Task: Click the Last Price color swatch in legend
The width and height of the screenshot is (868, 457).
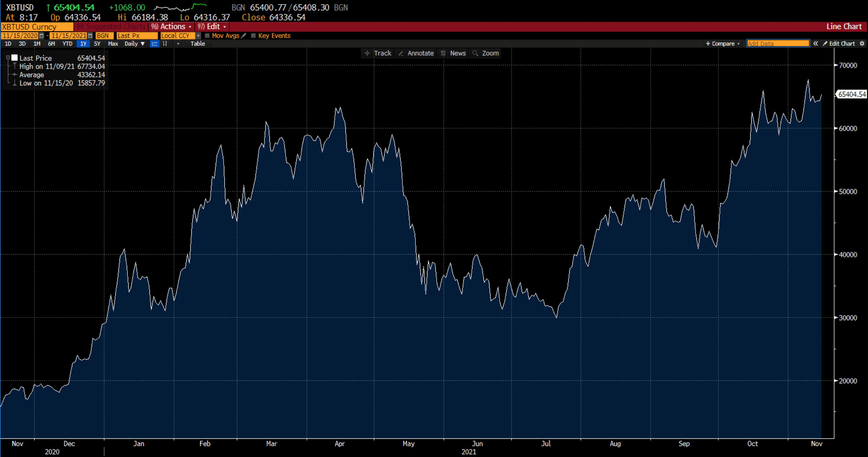Action: [x=14, y=58]
